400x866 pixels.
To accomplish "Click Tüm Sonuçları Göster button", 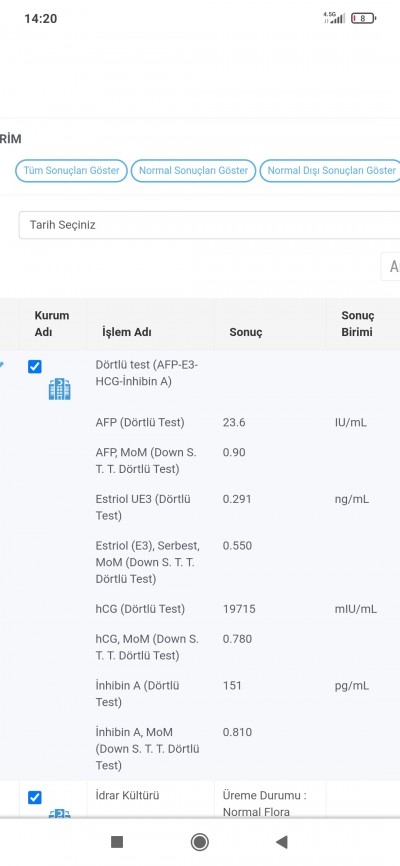I will click(71, 171).
